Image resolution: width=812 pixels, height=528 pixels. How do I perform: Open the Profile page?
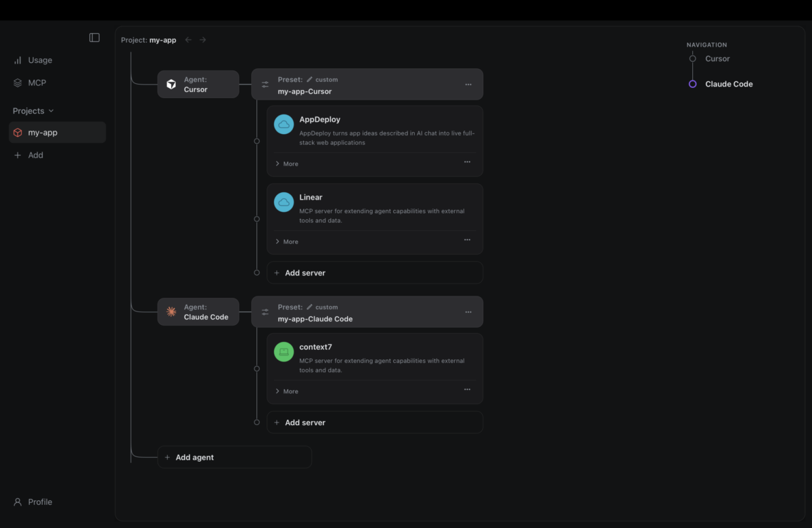33,502
